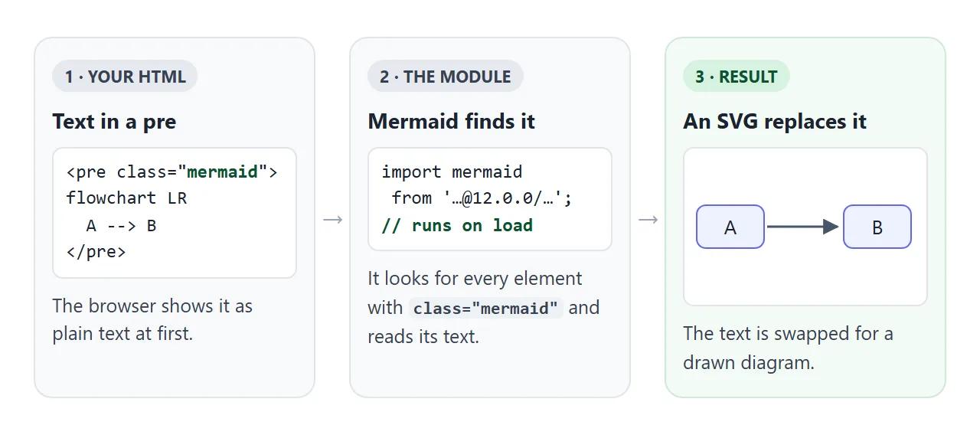Screen dimensions: 980x438
Task: Select the heading 'Mermaid finds it'
Action: point(452,122)
